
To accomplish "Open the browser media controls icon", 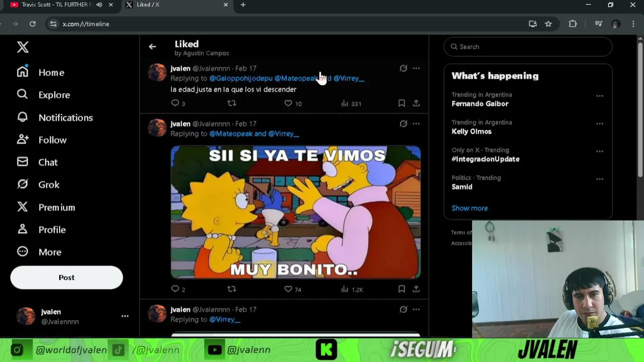I will (598, 24).
